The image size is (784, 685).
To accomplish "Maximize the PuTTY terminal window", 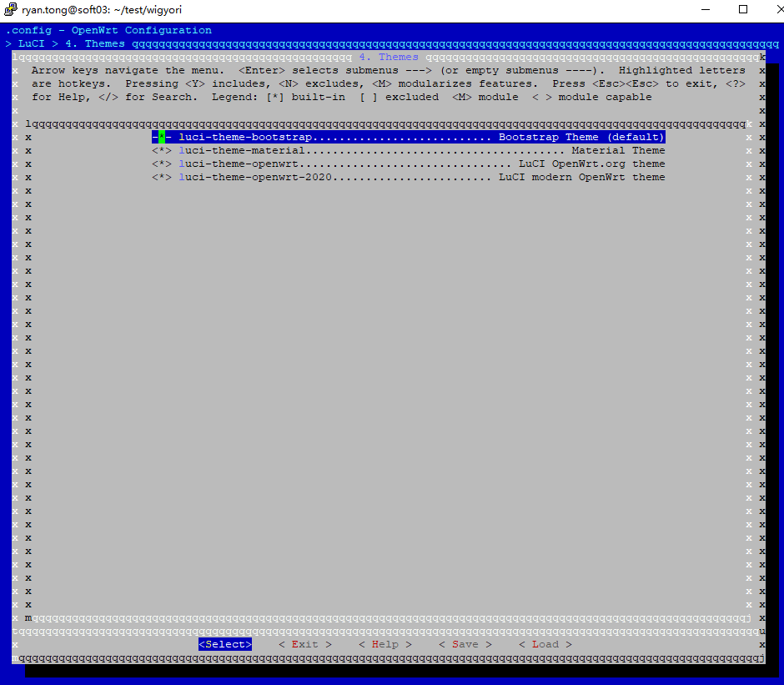I will [742, 10].
